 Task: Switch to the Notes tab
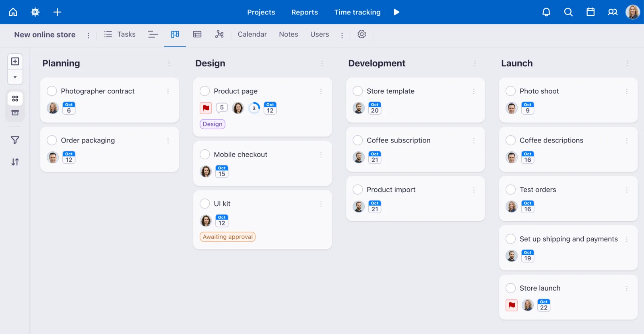coord(289,35)
